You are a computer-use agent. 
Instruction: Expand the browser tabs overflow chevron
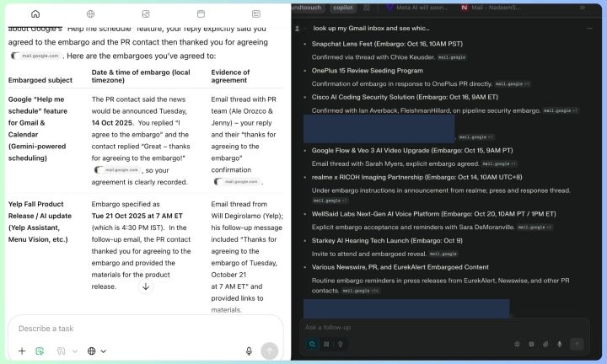point(594,7)
